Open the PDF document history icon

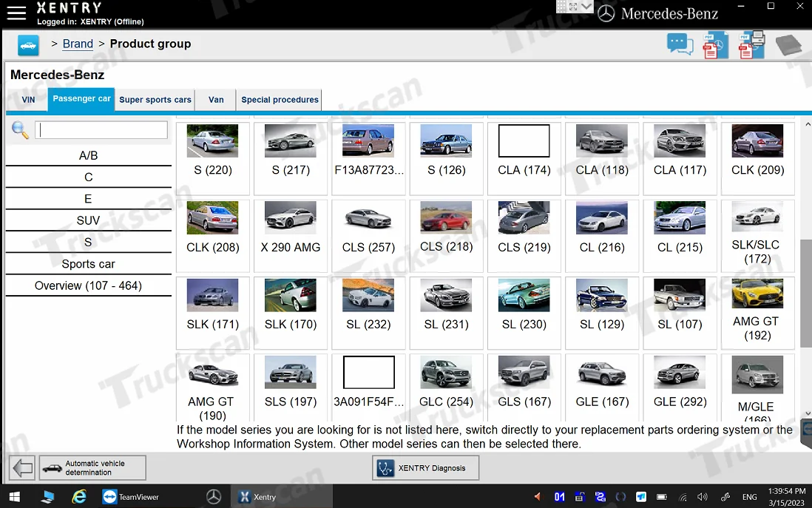coord(715,46)
